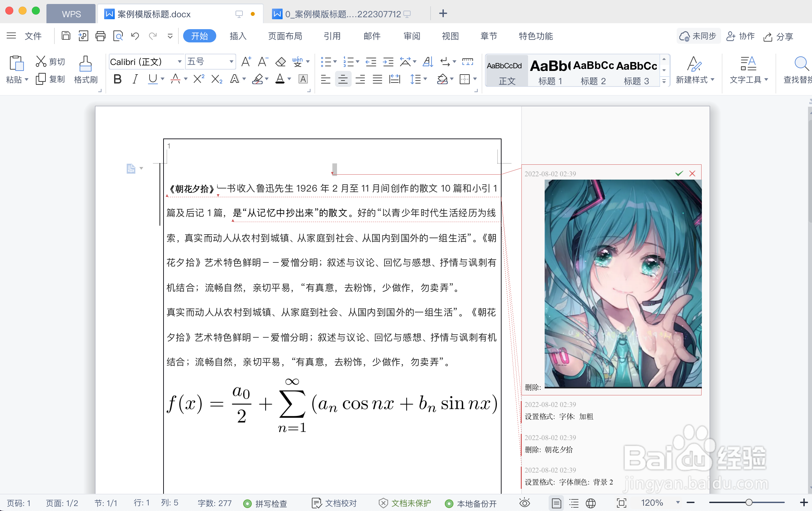812x511 pixels.
Task: Click the Redo arrow
Action: click(153, 36)
